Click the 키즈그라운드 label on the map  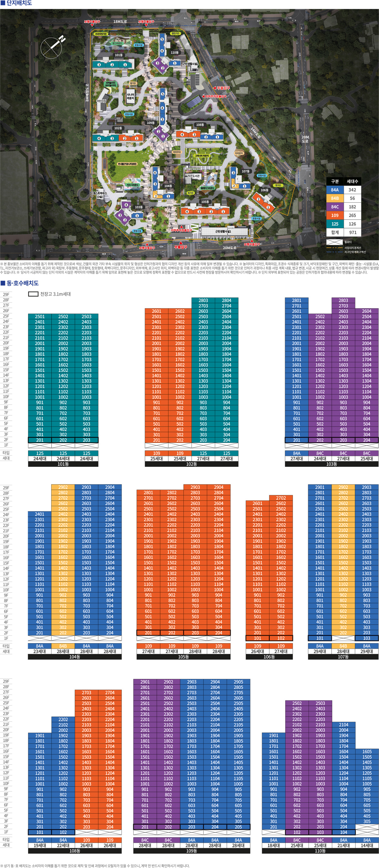tap(133, 185)
